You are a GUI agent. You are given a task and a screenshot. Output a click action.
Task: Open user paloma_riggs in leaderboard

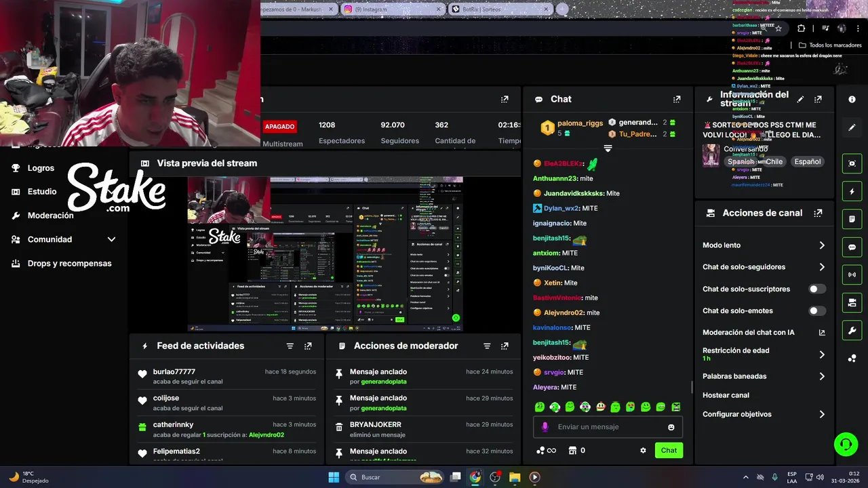click(580, 123)
